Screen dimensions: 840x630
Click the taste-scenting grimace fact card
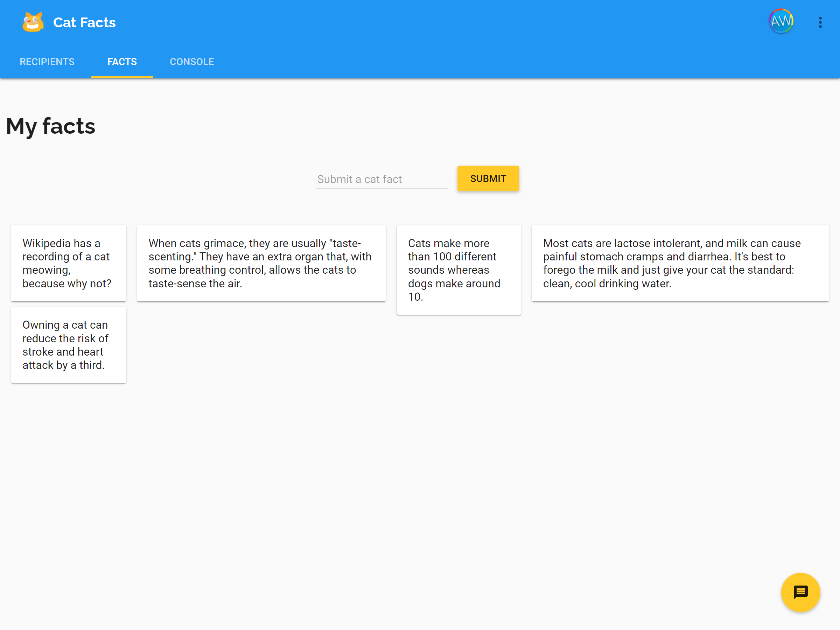coord(261,263)
